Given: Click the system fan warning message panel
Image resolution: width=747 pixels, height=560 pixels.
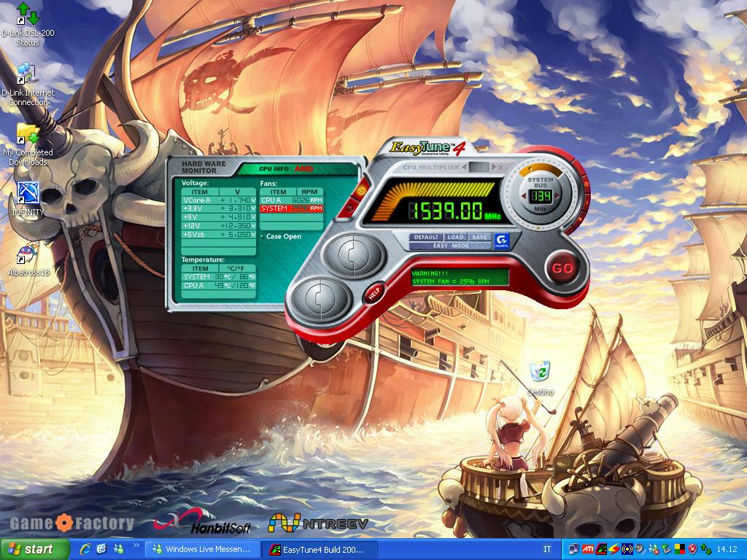Looking at the screenshot, I should [460, 278].
